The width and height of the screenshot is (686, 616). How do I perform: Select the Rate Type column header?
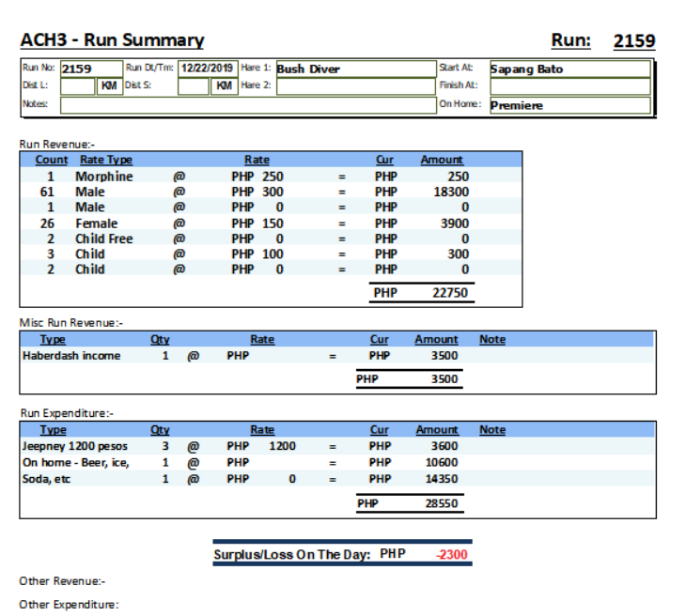pos(105,161)
